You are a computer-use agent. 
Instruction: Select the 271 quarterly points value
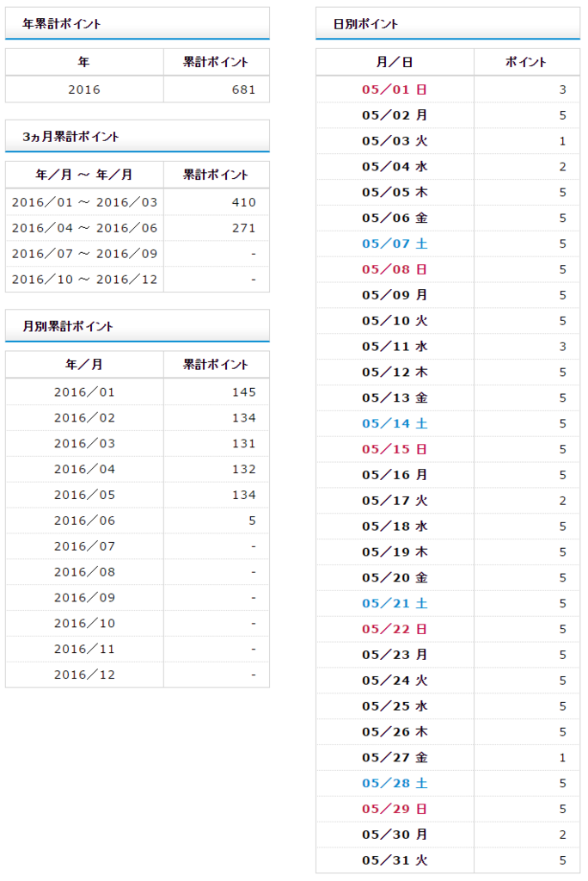click(x=244, y=228)
